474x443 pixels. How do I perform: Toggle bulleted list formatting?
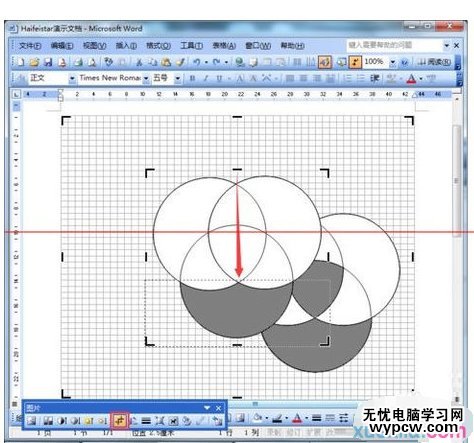click(361, 79)
